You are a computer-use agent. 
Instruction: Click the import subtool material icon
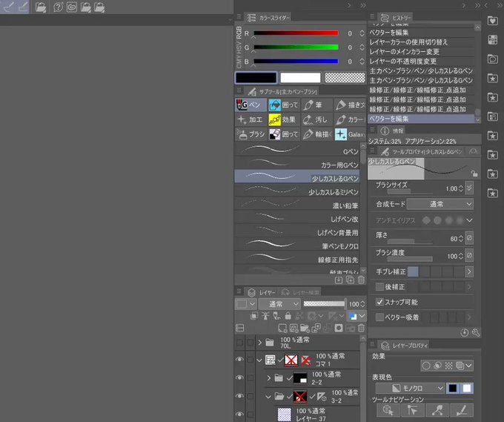click(x=339, y=280)
